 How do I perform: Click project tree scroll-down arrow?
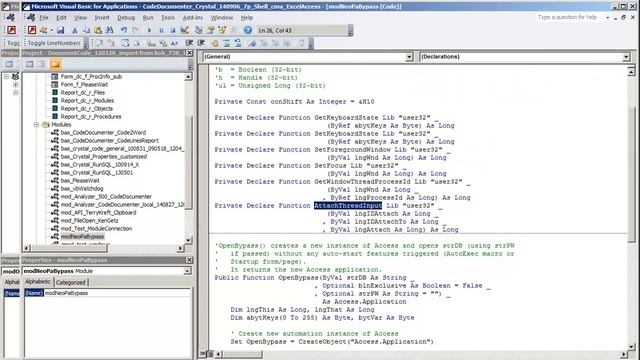[188, 240]
